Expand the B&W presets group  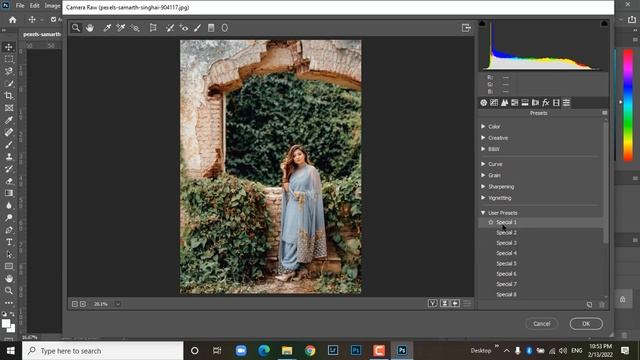(x=483, y=149)
